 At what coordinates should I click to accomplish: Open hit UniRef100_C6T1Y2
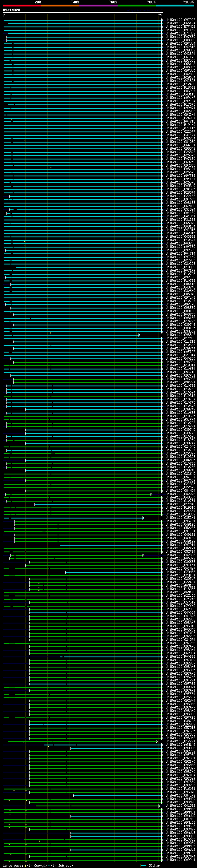180,57
